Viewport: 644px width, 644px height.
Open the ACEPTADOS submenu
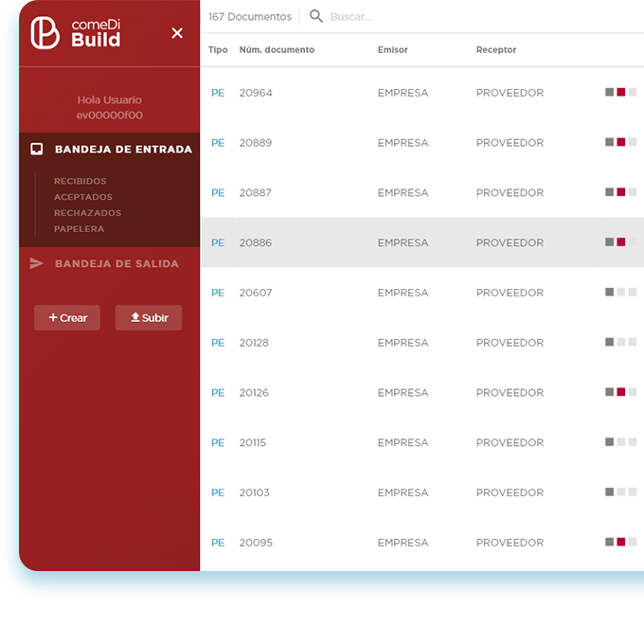83,197
